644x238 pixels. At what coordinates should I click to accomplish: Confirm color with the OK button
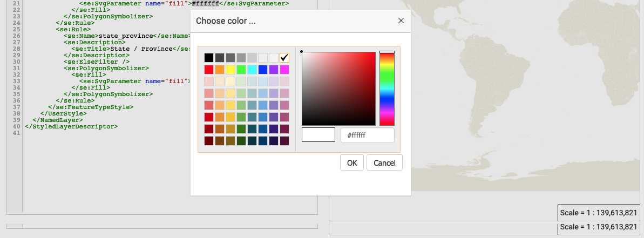352,162
